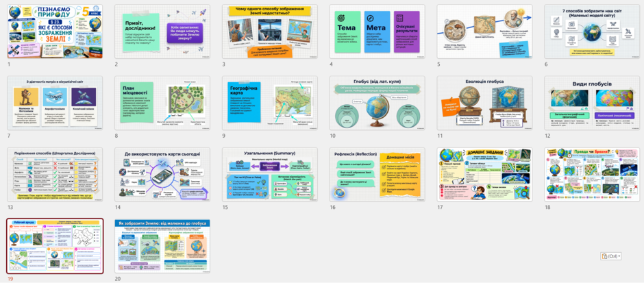Select slide 20 'Як зобразити Землю' thumbnail
The height and width of the screenshot is (283, 644).
pos(162,246)
